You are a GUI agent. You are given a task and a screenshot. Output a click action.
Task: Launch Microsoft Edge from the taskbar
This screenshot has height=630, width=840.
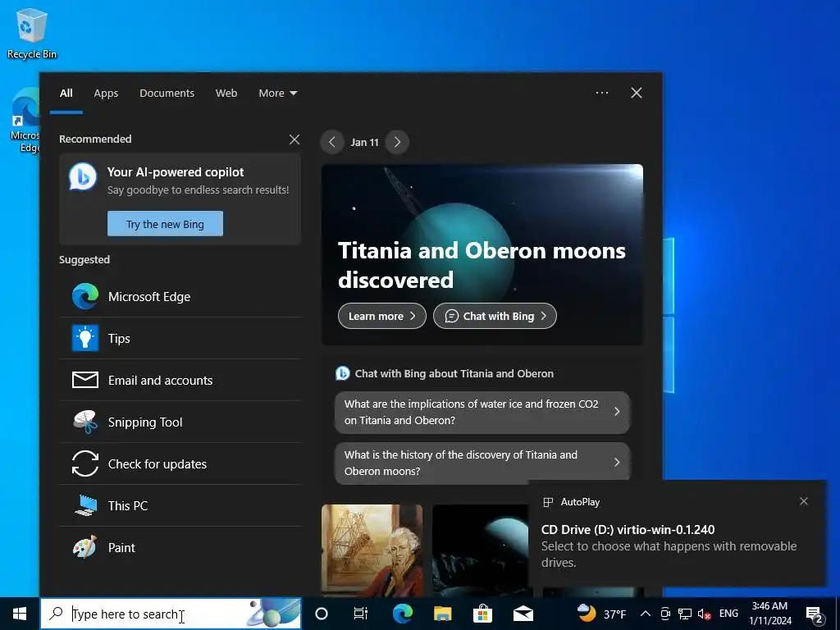click(x=402, y=614)
